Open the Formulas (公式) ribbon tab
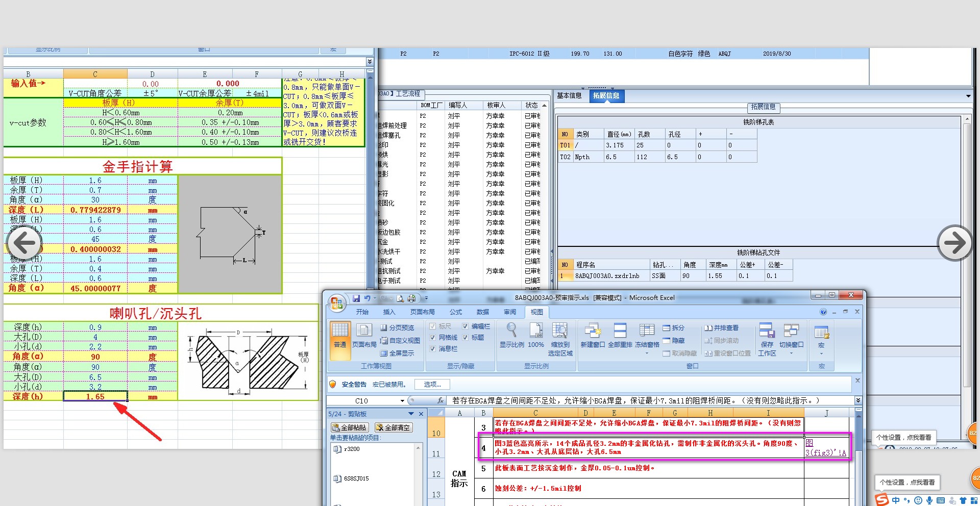The height and width of the screenshot is (506, 980). click(x=456, y=312)
